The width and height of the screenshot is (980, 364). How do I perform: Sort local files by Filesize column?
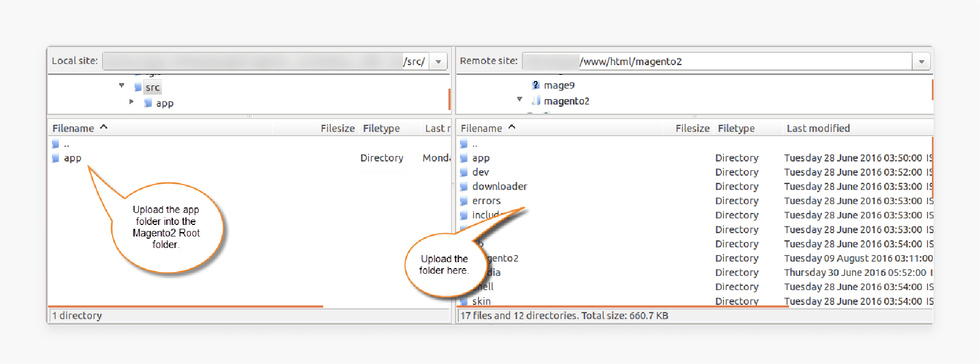(337, 128)
